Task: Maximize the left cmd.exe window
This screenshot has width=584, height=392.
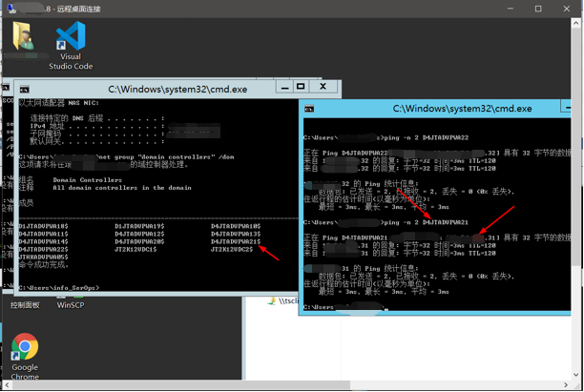Action: [x=302, y=87]
